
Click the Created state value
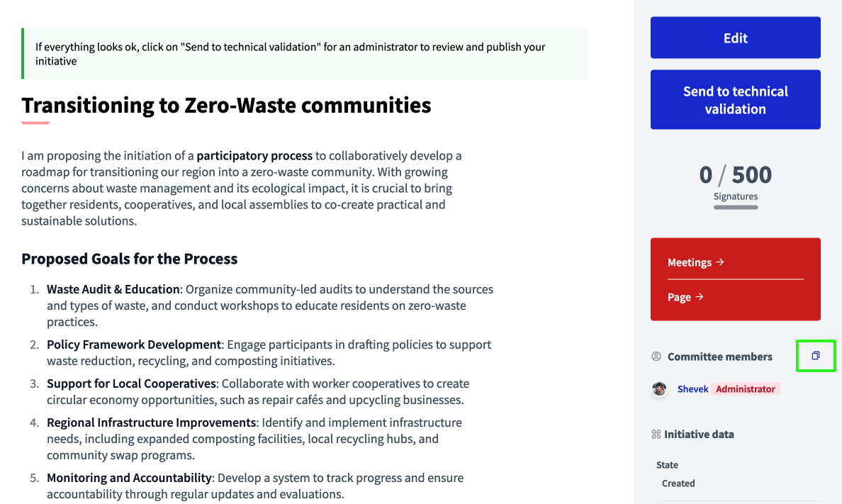click(678, 483)
